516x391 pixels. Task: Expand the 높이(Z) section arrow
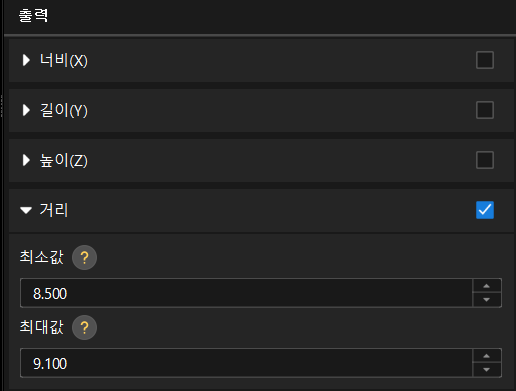[26, 160]
